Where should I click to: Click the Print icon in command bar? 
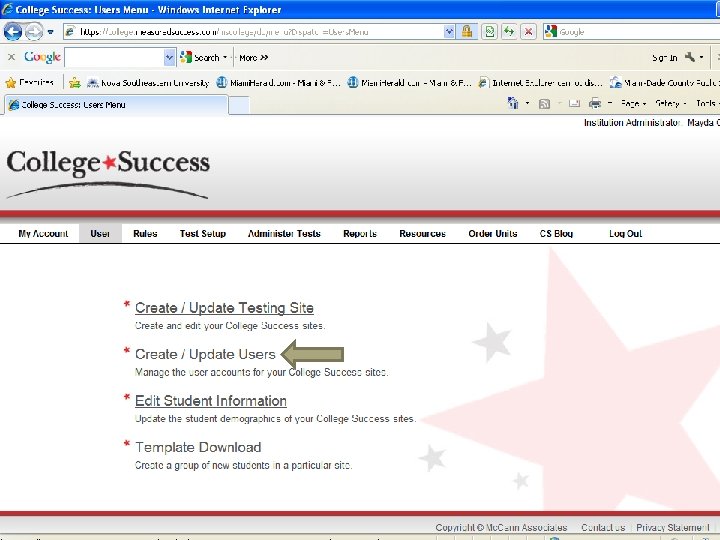point(595,103)
